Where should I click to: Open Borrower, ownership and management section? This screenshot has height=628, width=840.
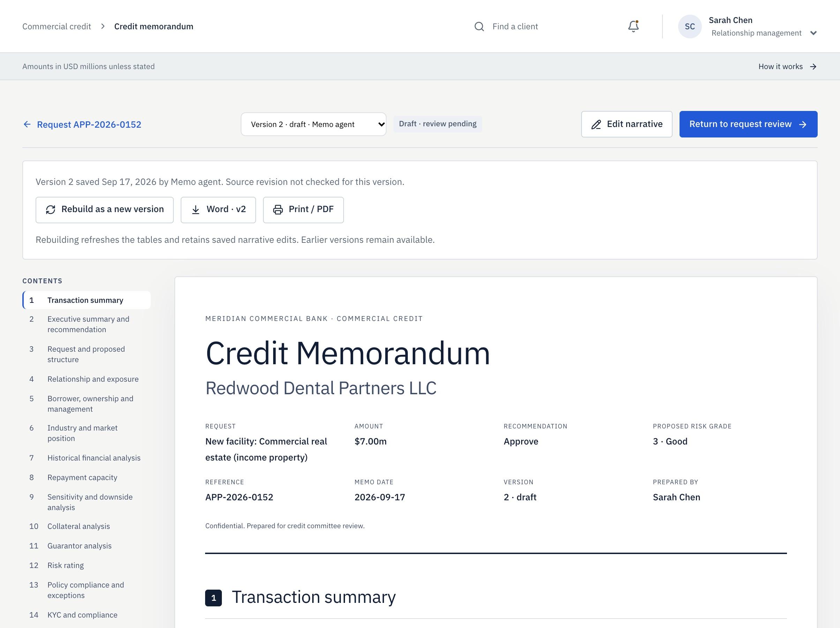[x=87, y=403]
